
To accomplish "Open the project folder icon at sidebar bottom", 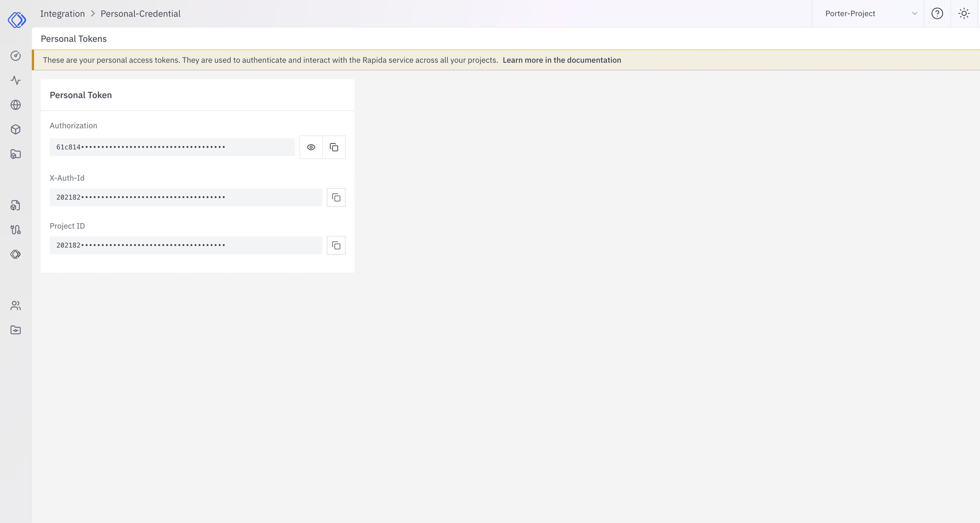I will pos(16,330).
